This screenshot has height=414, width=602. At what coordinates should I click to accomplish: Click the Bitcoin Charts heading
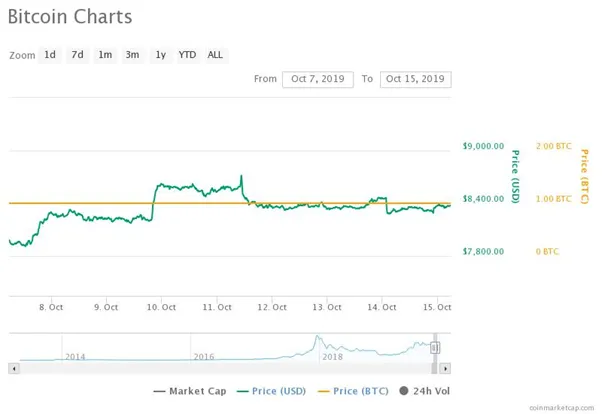70,17
